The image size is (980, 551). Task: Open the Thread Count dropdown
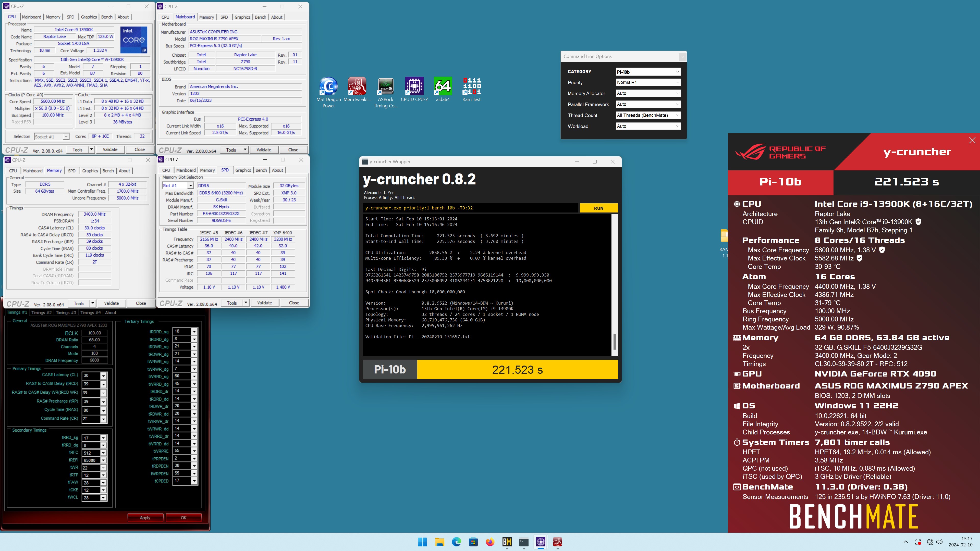(x=648, y=115)
